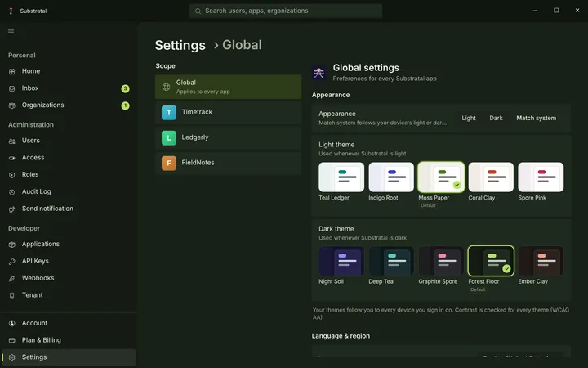
Task: Set appearance to Dark
Action: tap(496, 118)
